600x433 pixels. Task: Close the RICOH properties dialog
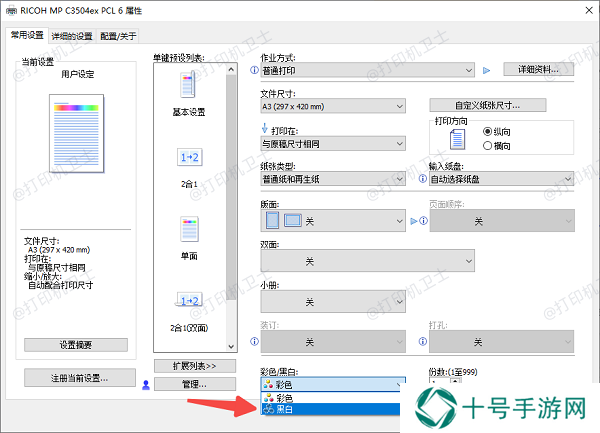coord(589,10)
